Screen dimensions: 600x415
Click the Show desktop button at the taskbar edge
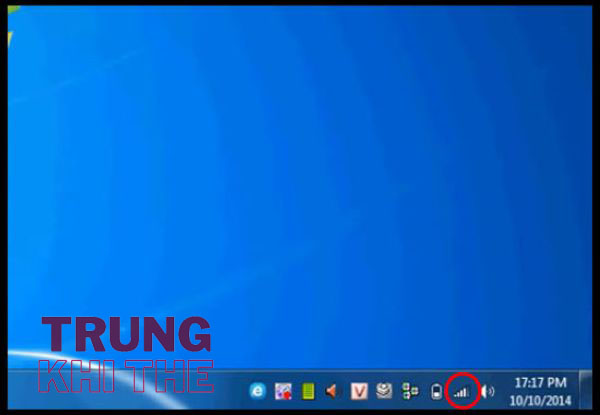(585, 389)
